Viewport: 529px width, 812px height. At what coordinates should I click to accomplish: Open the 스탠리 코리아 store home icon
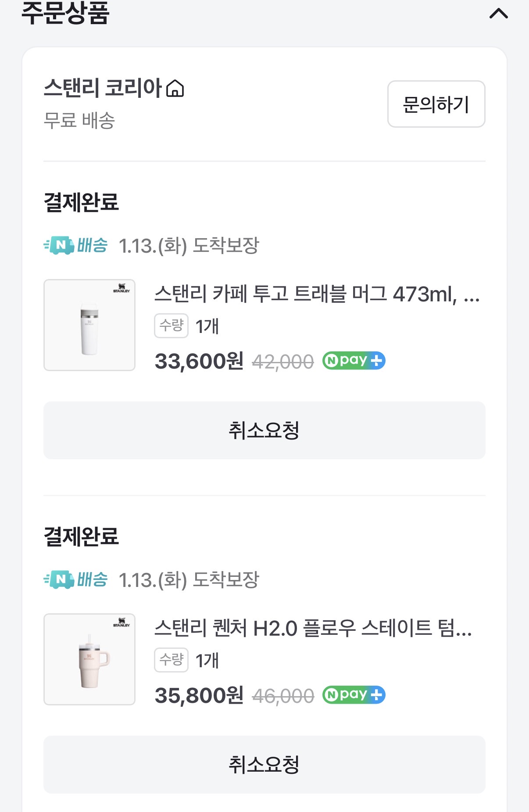pyautogui.click(x=175, y=88)
